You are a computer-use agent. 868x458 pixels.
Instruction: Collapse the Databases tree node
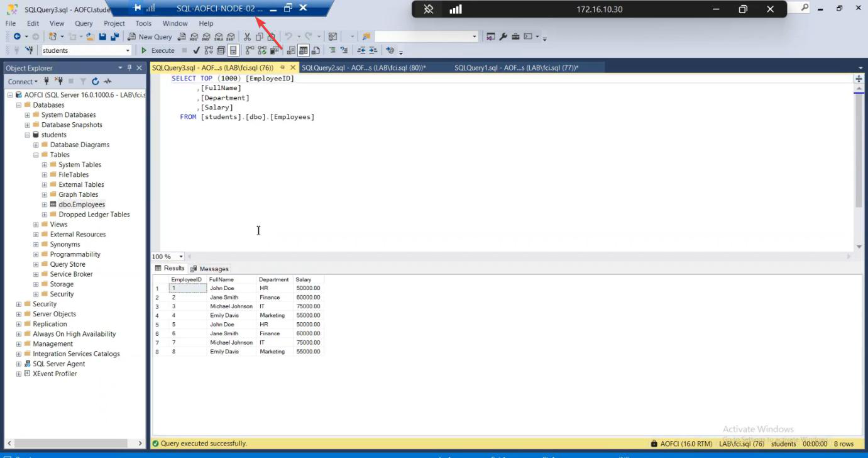click(x=18, y=105)
